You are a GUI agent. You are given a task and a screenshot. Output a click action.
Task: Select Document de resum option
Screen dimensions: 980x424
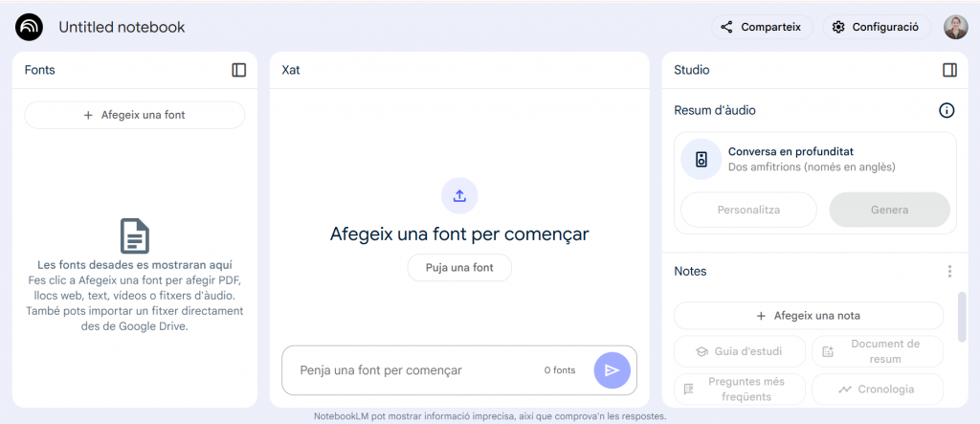tap(877, 351)
